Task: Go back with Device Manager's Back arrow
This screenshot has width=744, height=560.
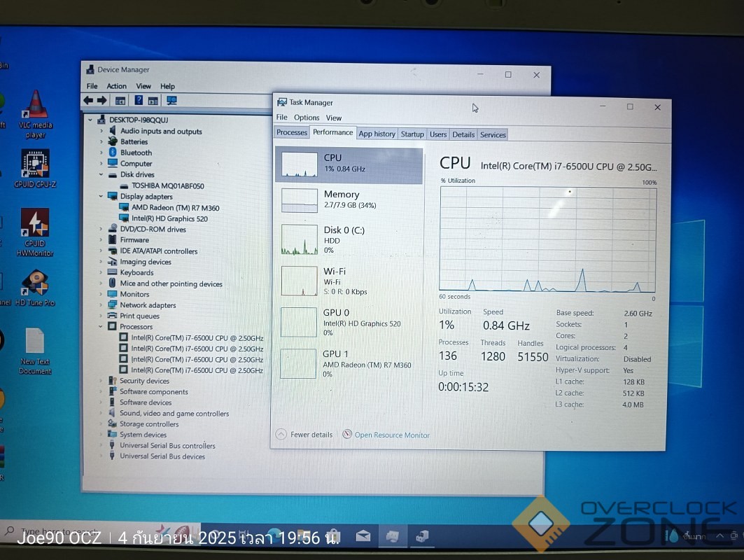Action: (88, 100)
